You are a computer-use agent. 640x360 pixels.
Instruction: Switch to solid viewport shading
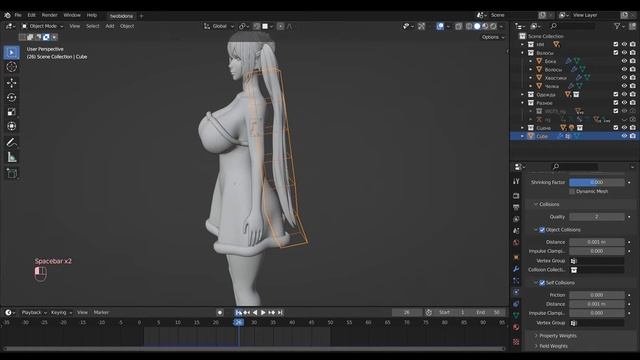(477, 26)
